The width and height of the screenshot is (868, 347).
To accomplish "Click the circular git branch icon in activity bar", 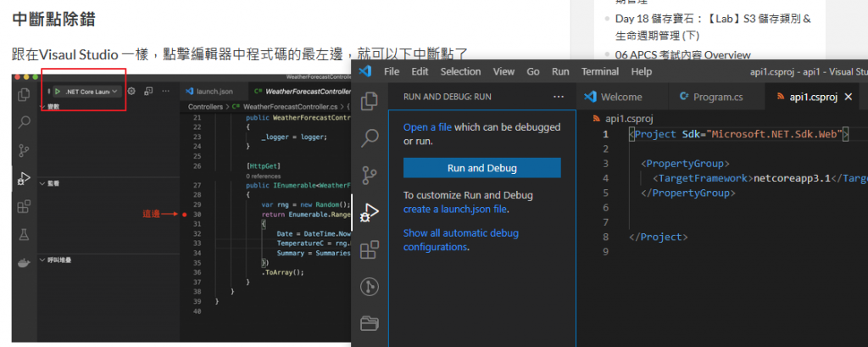I will [370, 287].
